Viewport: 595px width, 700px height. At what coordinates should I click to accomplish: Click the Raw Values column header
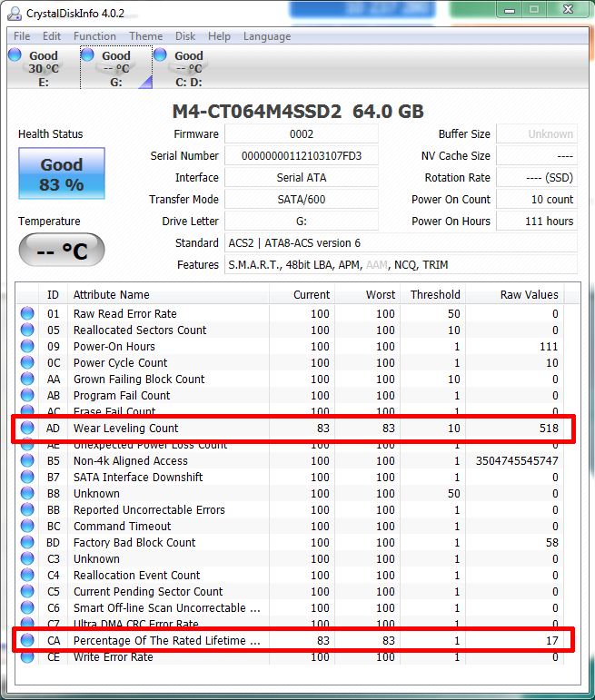[x=515, y=295]
